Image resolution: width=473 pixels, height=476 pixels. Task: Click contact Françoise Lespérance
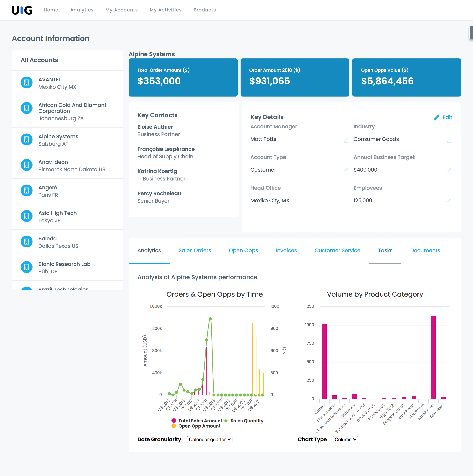pyautogui.click(x=166, y=149)
